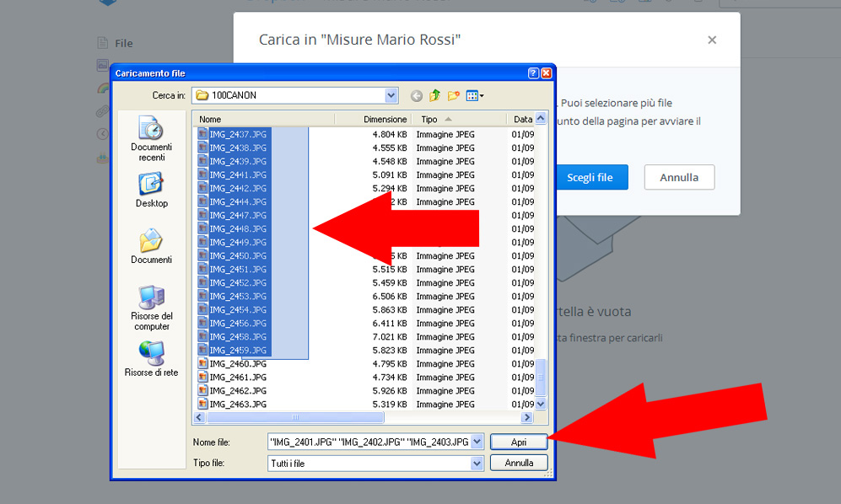Click the go up one level folder icon
Viewport: 841px width, 504px height.
point(435,95)
